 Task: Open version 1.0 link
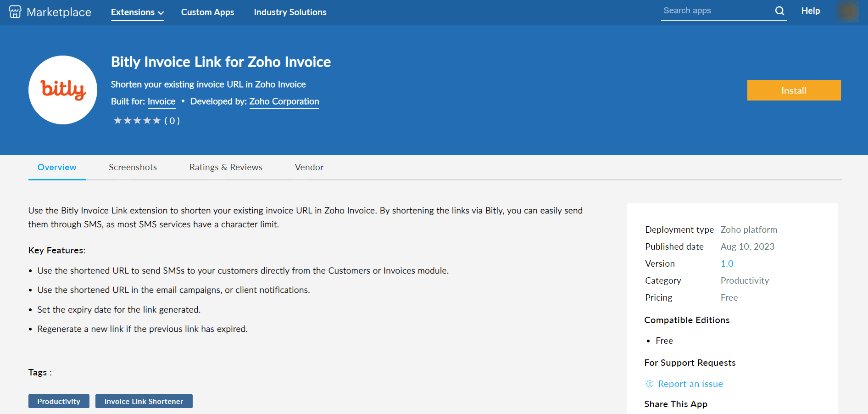click(x=727, y=264)
